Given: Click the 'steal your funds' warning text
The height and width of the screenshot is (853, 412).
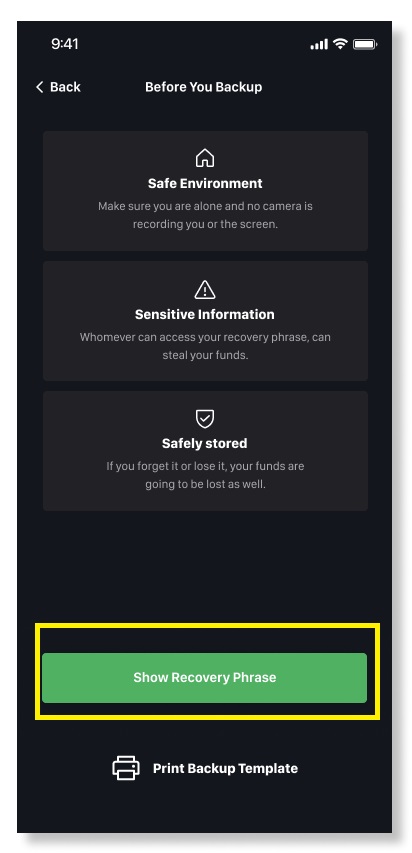Looking at the screenshot, I should click(x=205, y=346).
